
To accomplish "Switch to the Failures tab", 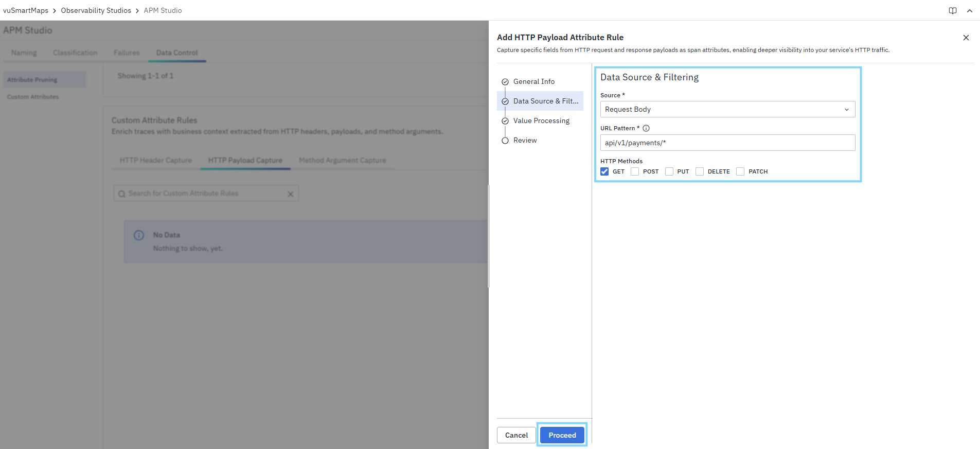I will point(127,53).
